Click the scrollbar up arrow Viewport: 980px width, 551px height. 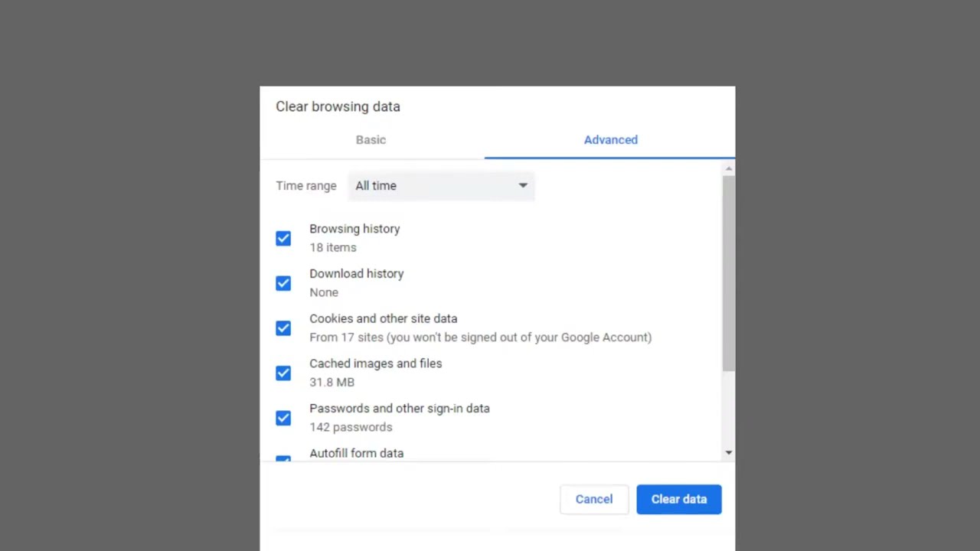coord(728,168)
